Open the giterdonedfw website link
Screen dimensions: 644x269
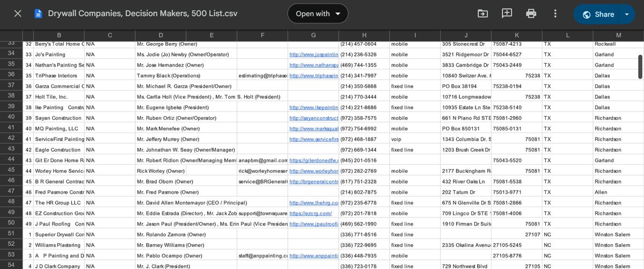[313, 160]
